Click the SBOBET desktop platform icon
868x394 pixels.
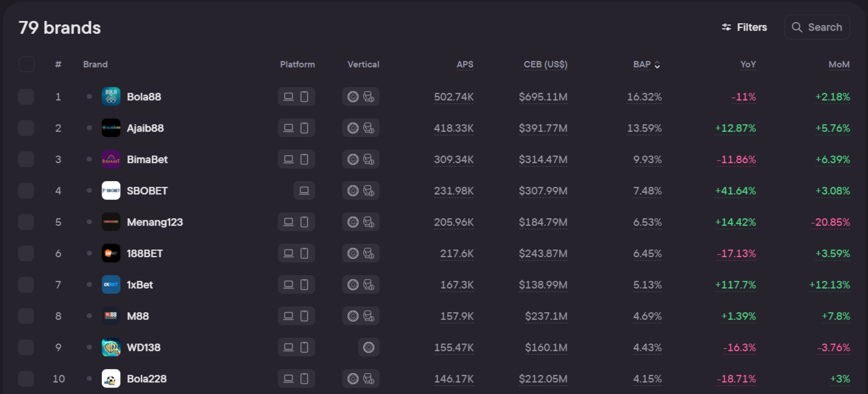pos(304,190)
